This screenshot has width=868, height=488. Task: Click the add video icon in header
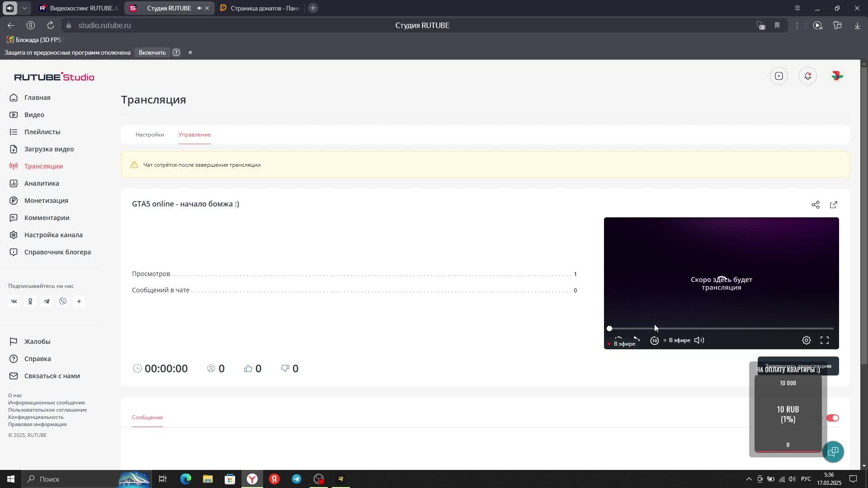[x=778, y=76]
